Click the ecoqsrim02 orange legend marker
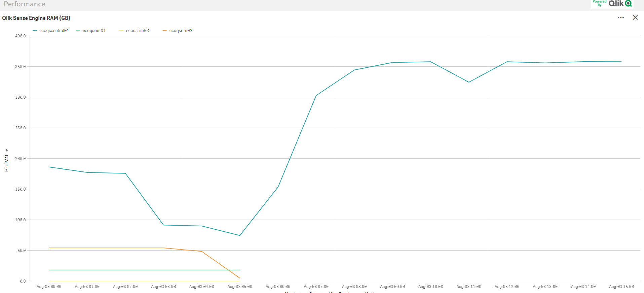This screenshot has width=644, height=293. click(x=165, y=31)
